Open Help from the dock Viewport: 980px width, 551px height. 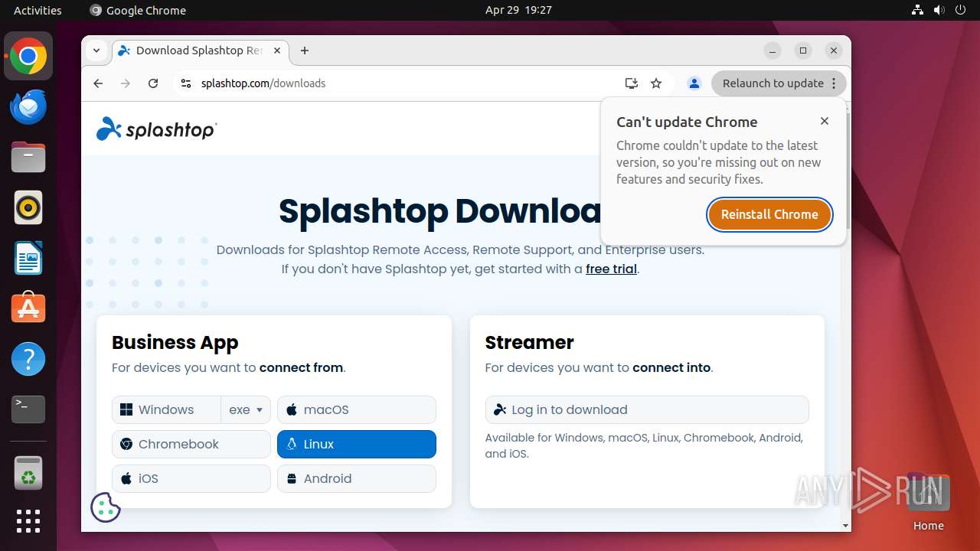pos(28,359)
